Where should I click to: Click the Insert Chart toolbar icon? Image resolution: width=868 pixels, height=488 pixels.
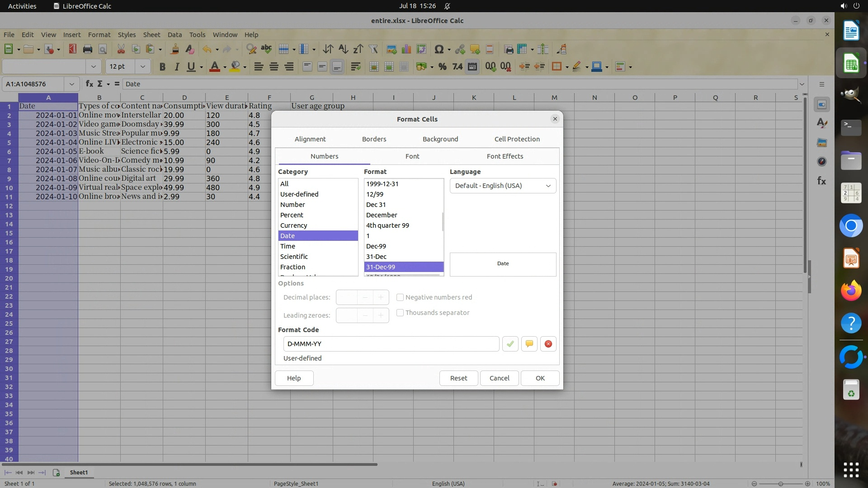click(x=406, y=49)
